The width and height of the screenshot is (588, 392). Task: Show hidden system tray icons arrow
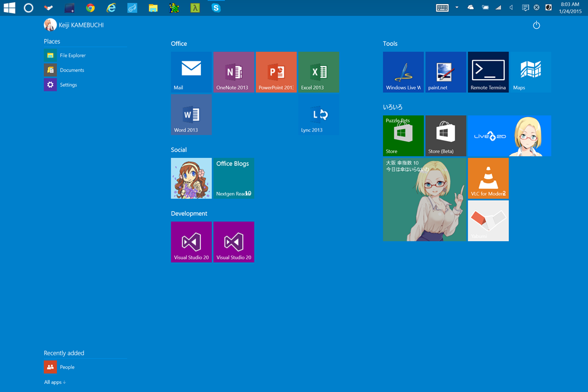(x=457, y=7)
